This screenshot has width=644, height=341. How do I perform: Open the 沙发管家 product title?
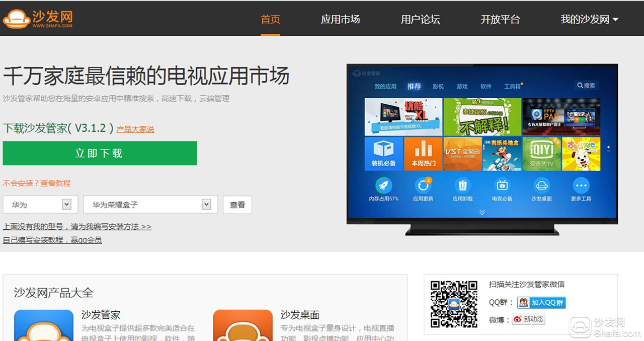(x=101, y=315)
